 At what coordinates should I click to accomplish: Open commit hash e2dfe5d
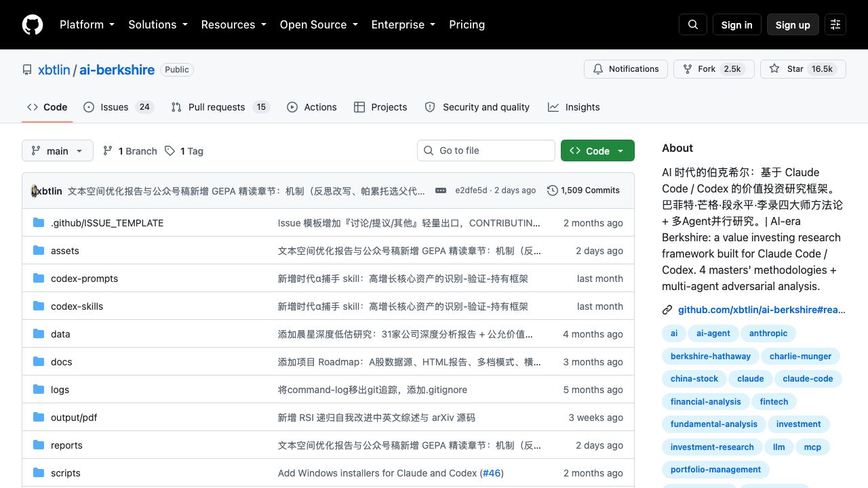(x=471, y=190)
